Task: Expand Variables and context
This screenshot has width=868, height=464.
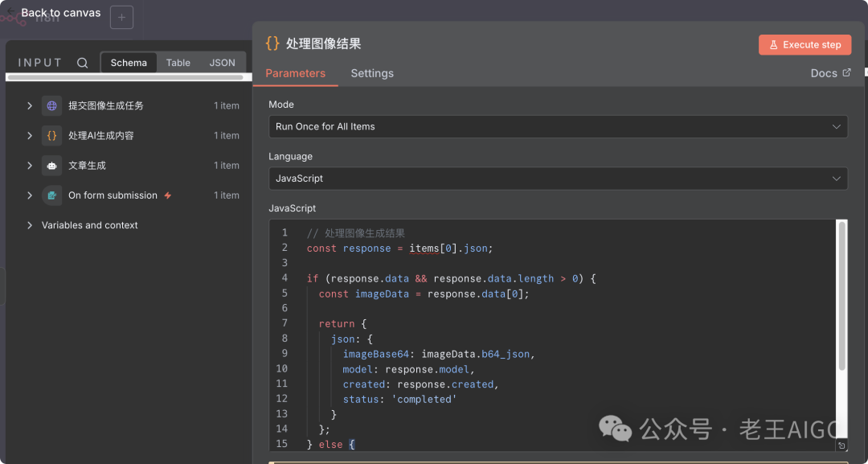Action: tap(30, 225)
